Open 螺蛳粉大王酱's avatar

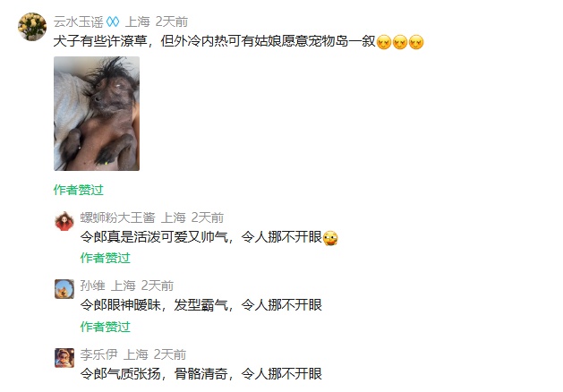point(64,221)
